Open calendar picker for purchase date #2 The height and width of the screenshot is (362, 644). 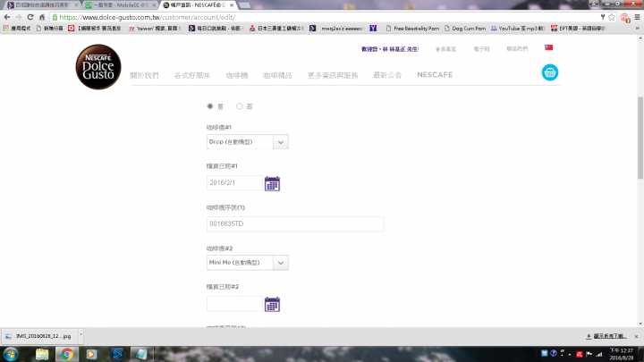[x=272, y=304]
